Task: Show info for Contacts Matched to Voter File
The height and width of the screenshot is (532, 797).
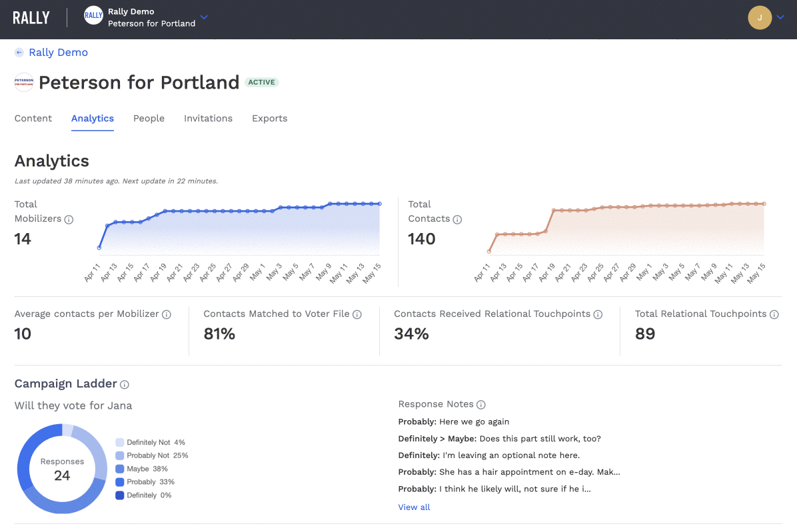Action: pyautogui.click(x=357, y=315)
